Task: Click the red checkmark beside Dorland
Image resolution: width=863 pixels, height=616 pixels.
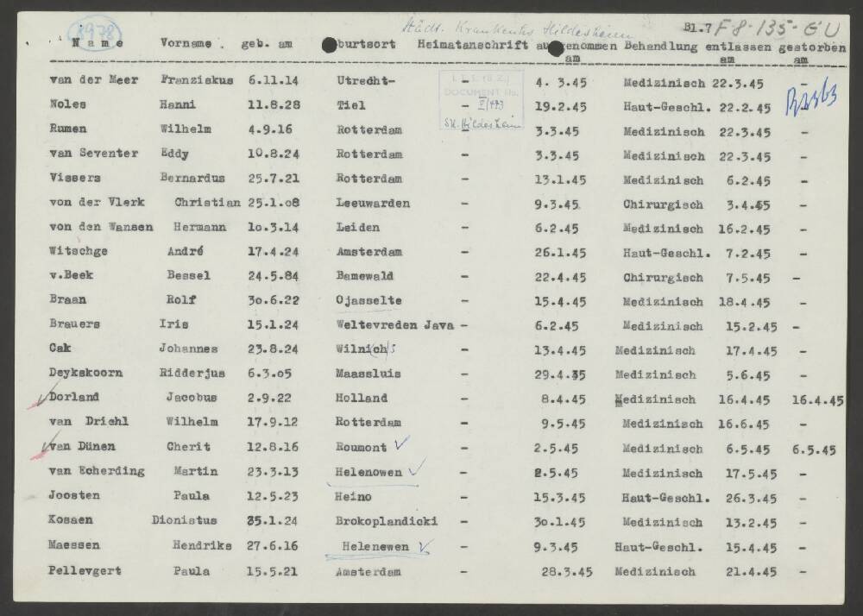Action: point(40,399)
